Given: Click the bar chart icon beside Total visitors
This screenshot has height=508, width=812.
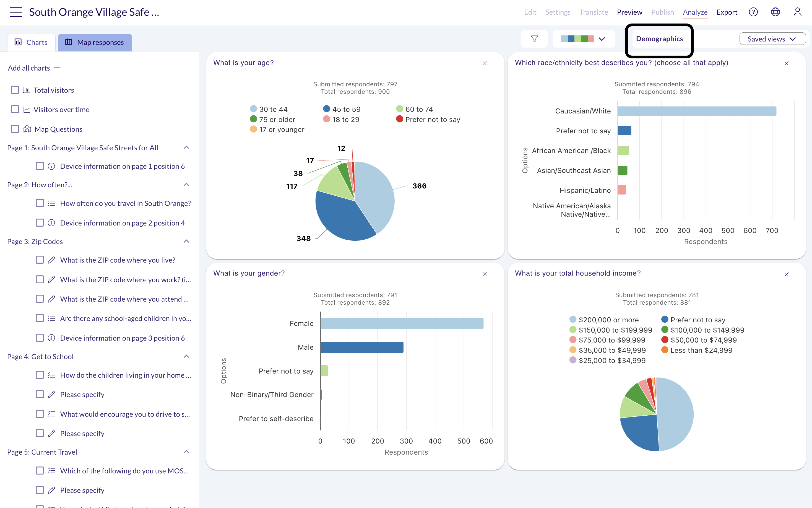Looking at the screenshot, I should [x=26, y=90].
